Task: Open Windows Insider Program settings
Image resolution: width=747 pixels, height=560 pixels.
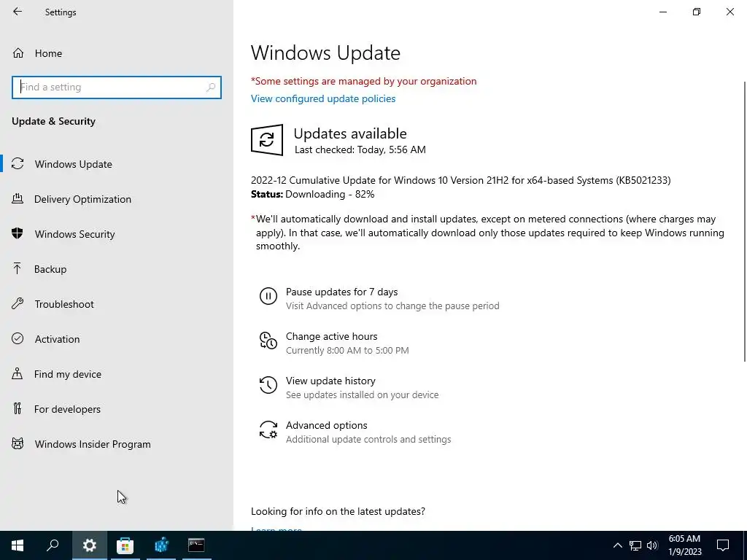Action: point(117,444)
